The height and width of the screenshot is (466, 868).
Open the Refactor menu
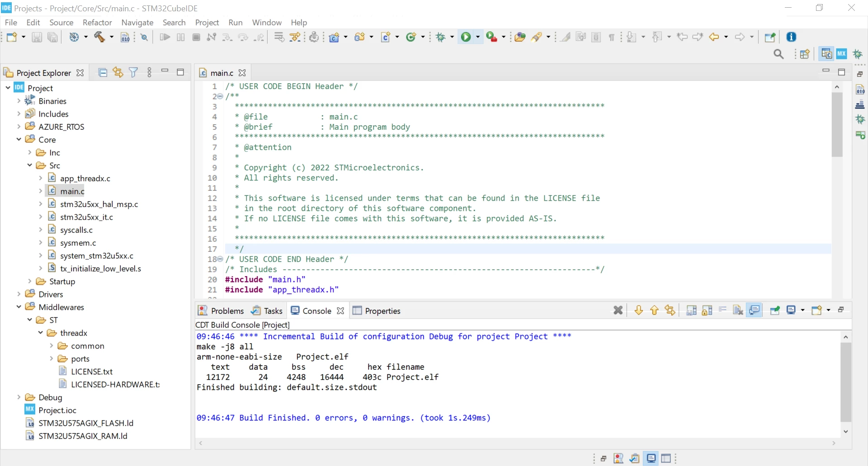click(97, 23)
